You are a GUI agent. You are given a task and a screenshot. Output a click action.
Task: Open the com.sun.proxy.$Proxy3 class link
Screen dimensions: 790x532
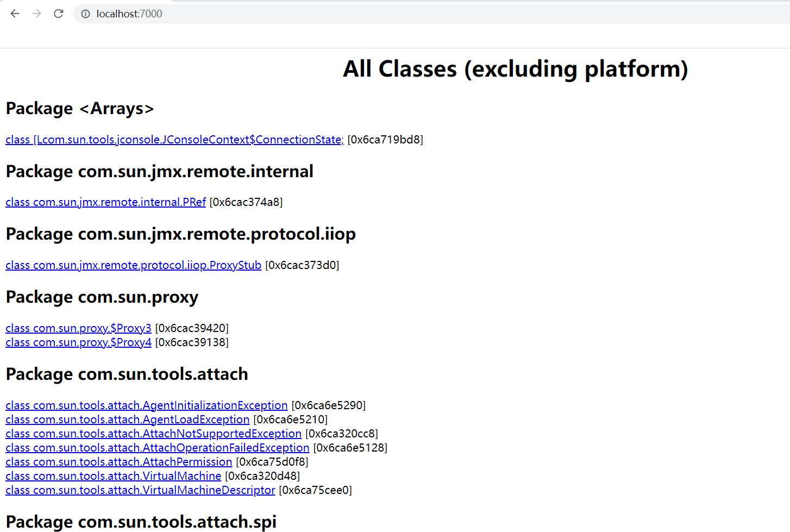coord(78,328)
